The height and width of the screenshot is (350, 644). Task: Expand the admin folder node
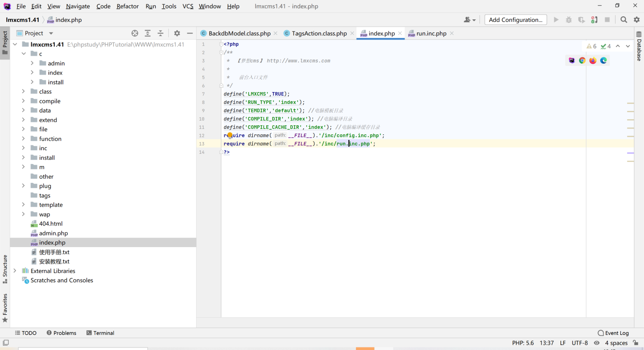[x=32, y=63]
